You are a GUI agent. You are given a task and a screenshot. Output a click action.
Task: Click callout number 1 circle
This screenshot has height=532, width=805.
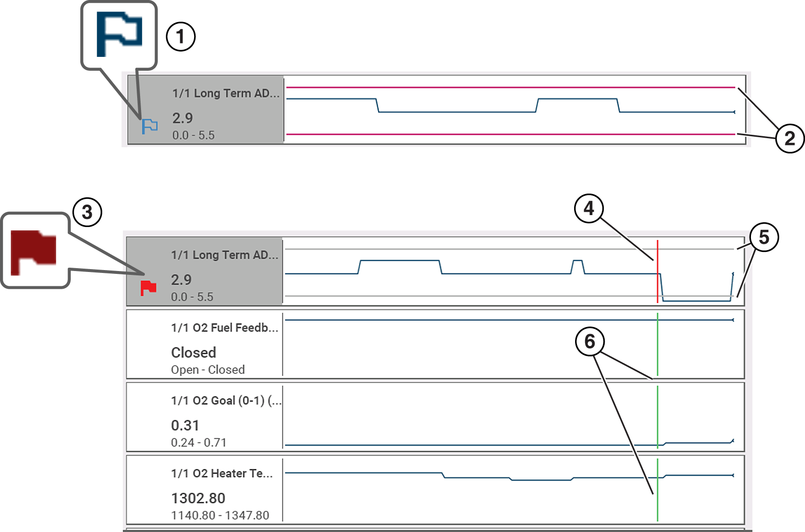[x=180, y=37]
